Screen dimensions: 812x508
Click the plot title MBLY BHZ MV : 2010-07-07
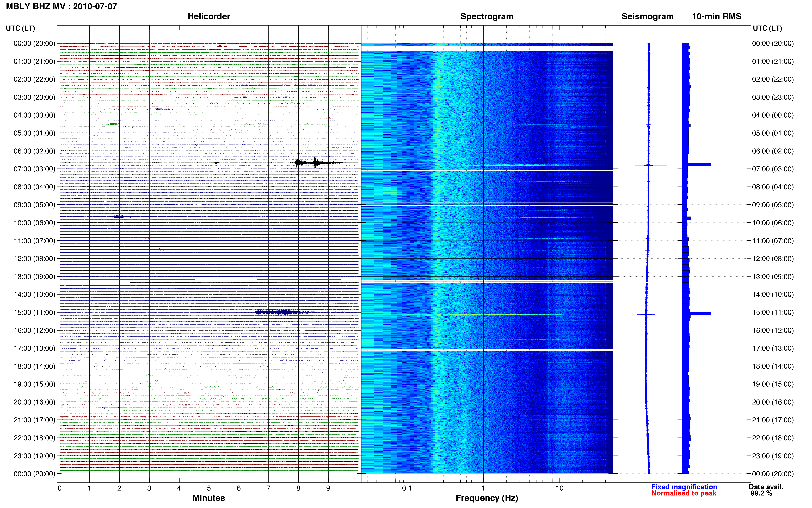(61, 6)
